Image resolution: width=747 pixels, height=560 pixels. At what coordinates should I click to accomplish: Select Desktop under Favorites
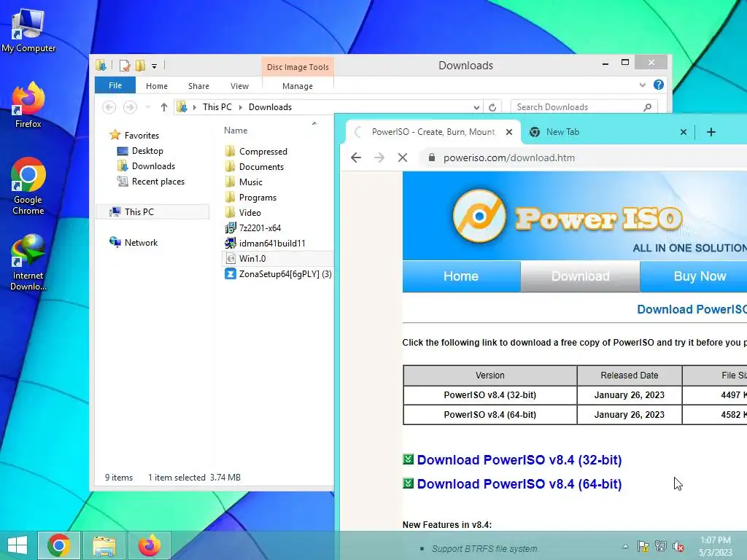pyautogui.click(x=147, y=151)
